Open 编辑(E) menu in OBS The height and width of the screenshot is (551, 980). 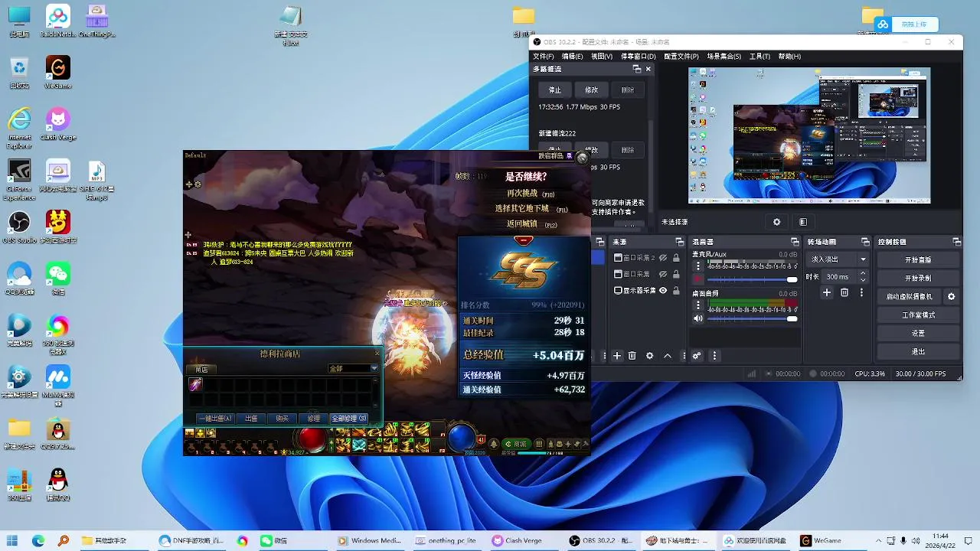pyautogui.click(x=573, y=56)
